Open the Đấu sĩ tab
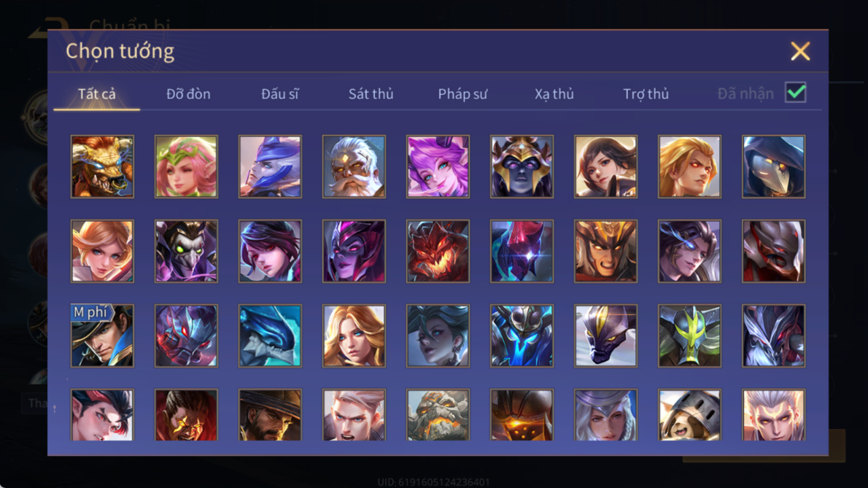 (x=279, y=94)
